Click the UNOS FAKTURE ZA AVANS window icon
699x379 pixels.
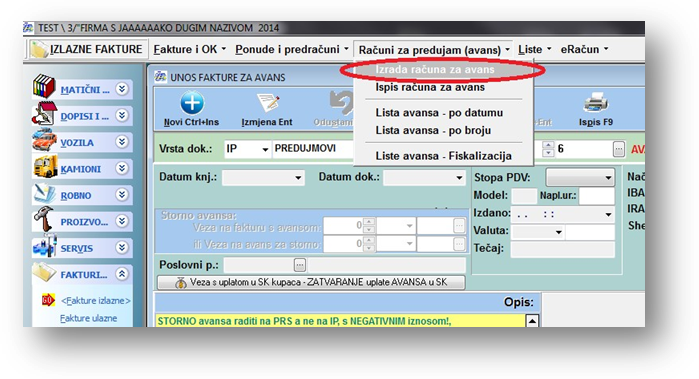point(160,77)
